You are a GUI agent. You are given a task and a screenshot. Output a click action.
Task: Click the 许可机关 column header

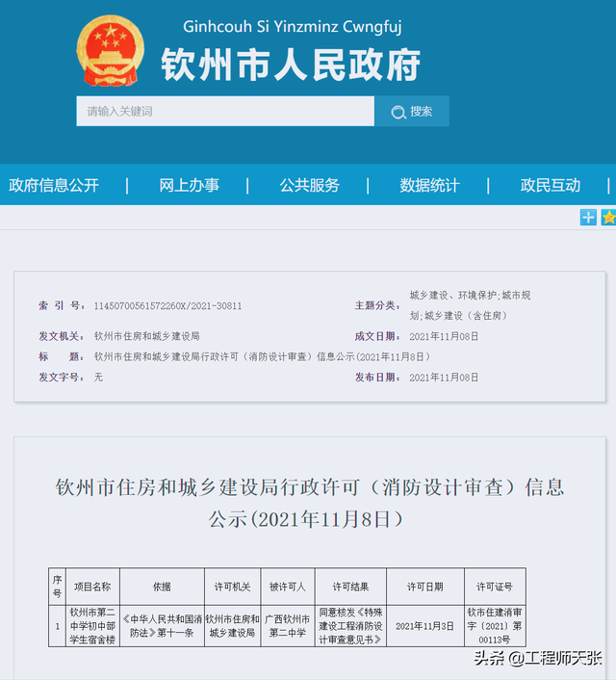(232, 587)
